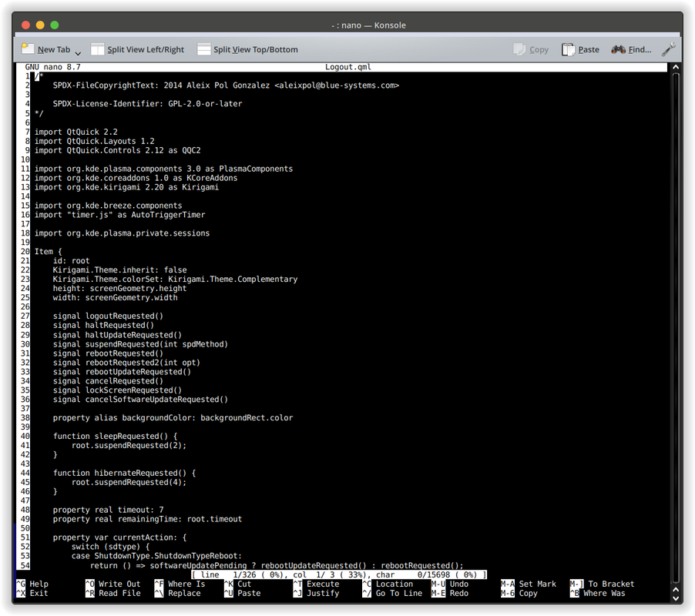Click the PlasmaComponents import line

[163, 169]
